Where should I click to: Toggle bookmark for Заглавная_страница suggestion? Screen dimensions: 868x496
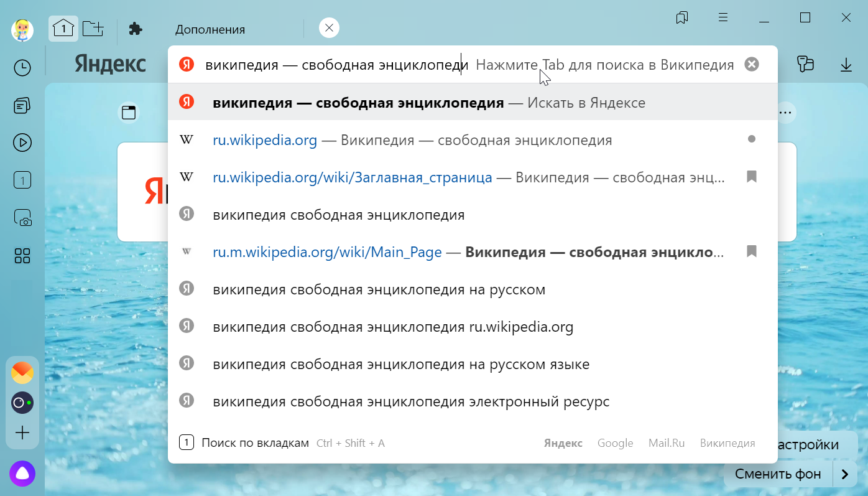(752, 177)
